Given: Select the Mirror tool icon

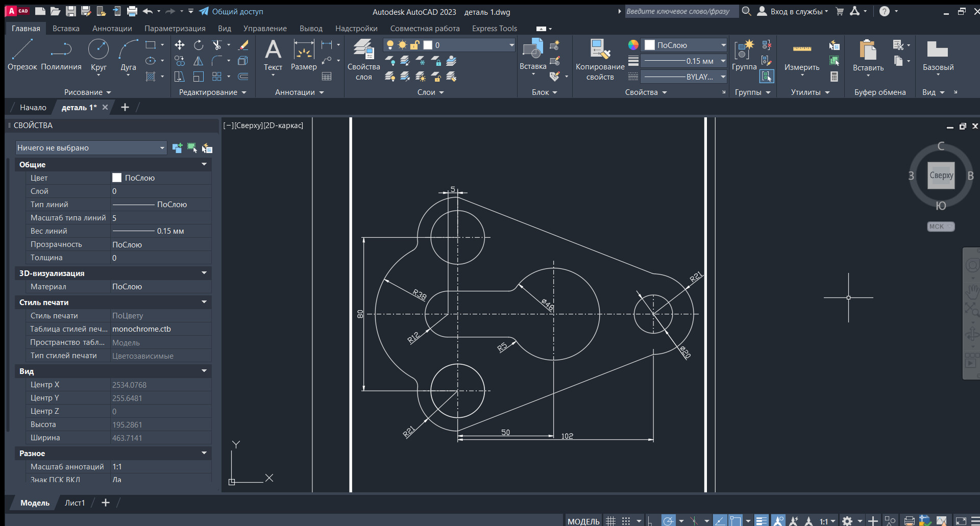Looking at the screenshot, I should click(x=199, y=61).
